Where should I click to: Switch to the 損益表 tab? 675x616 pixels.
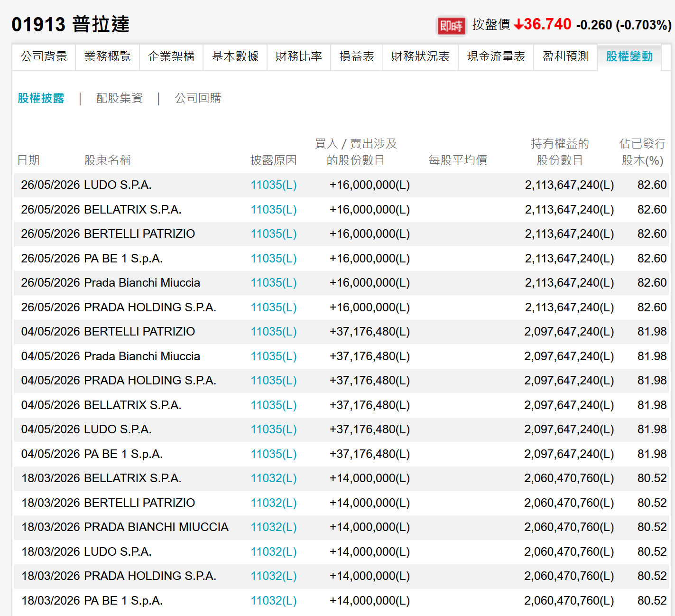point(357,57)
